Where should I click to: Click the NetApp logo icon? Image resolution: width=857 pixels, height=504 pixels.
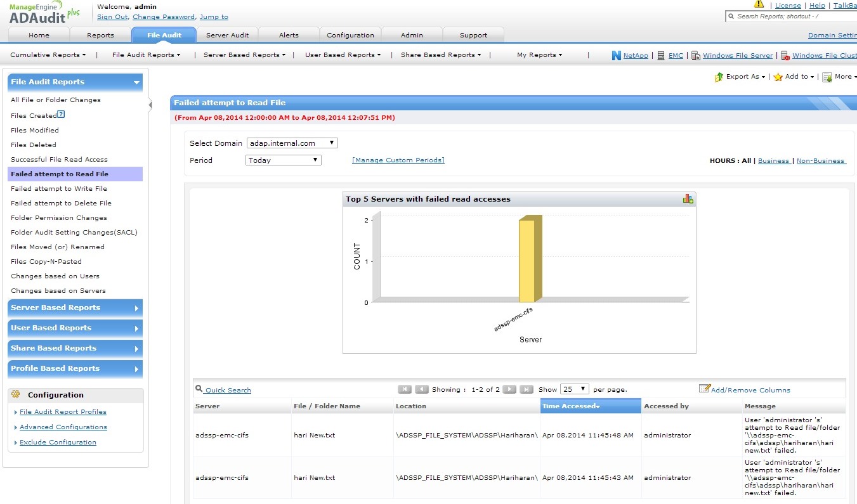tap(616, 56)
